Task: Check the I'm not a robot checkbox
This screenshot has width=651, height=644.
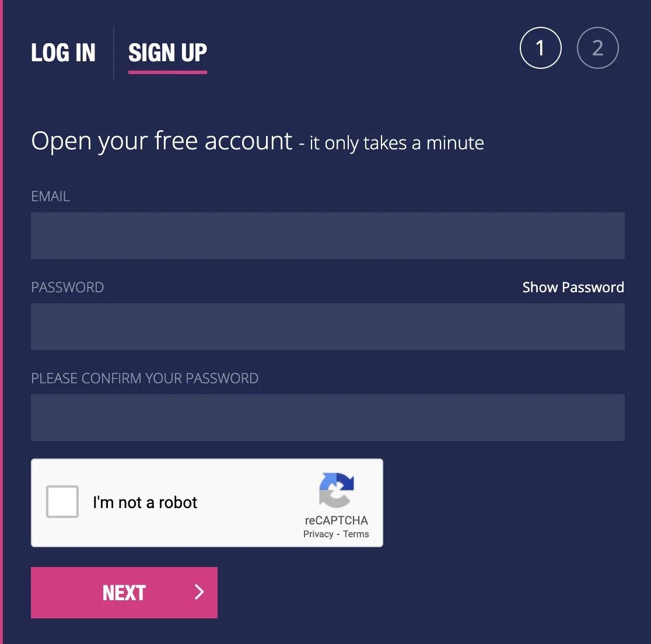Action: click(62, 502)
